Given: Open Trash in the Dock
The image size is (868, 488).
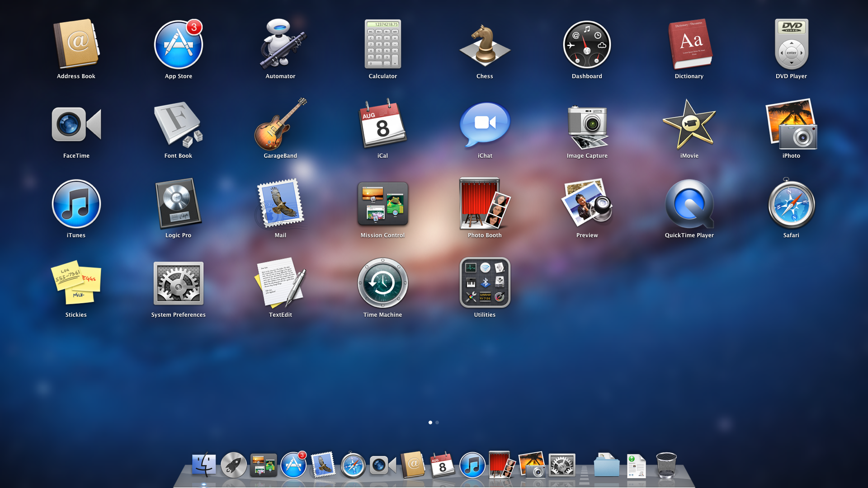Looking at the screenshot, I should (666, 465).
